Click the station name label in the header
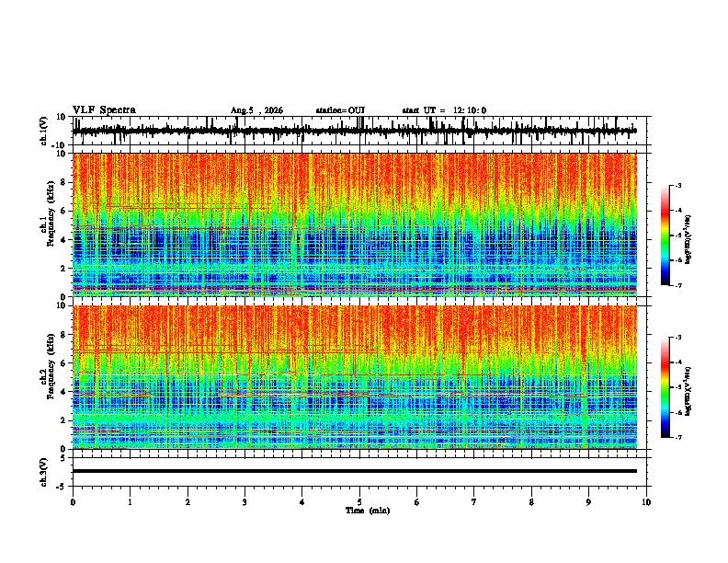The image size is (728, 563). point(340,110)
